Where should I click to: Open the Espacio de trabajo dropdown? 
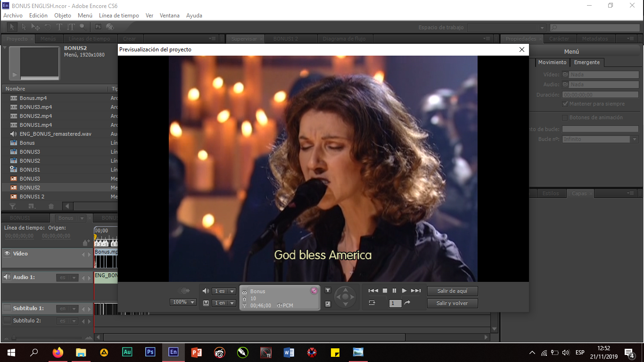coord(506,28)
